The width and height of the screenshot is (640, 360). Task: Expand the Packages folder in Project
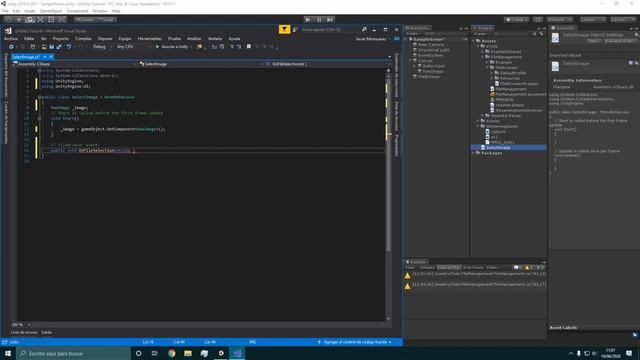click(x=473, y=153)
